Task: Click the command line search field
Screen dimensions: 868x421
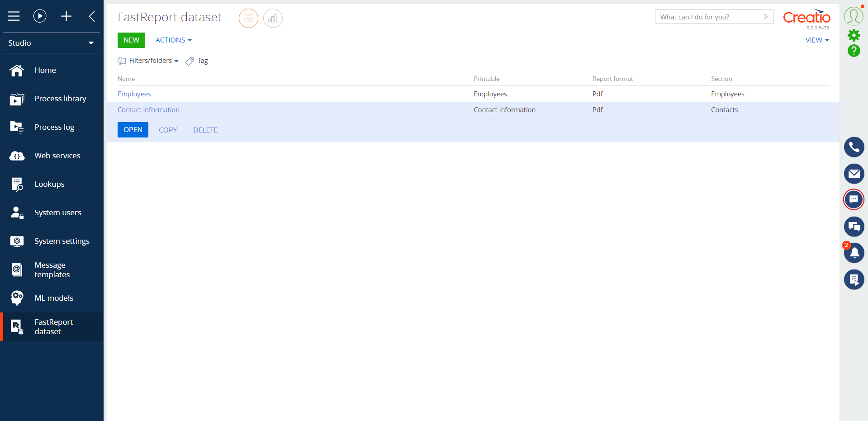Action: (709, 17)
